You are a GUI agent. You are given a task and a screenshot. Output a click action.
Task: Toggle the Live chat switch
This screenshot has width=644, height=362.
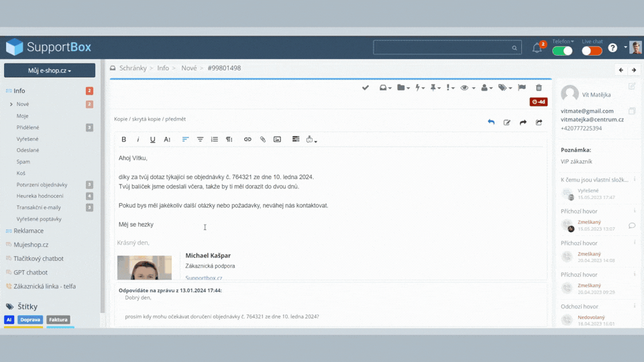tap(591, 51)
